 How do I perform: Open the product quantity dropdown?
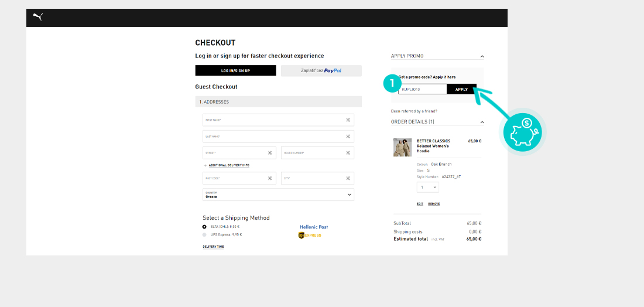pos(427,187)
